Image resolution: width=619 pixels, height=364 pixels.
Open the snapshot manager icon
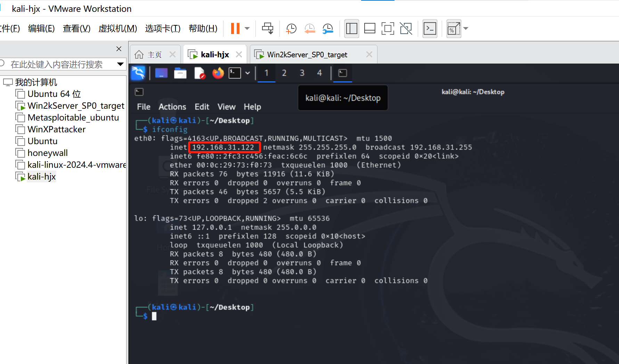click(x=328, y=28)
